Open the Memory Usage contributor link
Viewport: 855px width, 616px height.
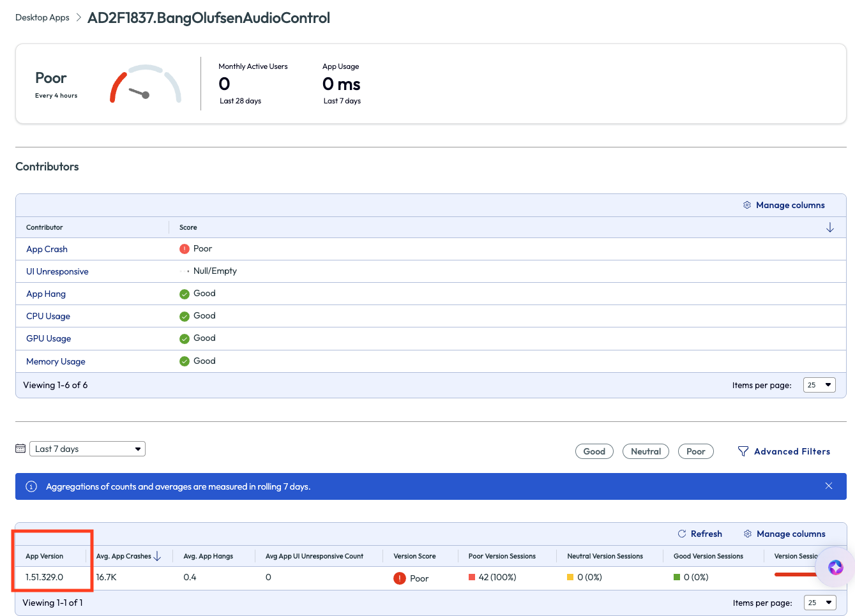tap(56, 361)
